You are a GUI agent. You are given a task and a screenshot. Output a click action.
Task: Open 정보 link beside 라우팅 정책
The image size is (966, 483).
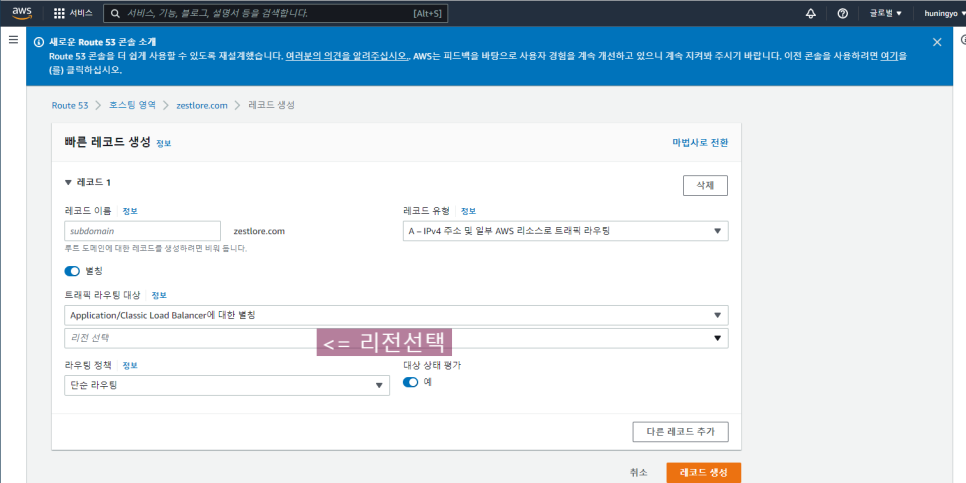pyautogui.click(x=130, y=365)
